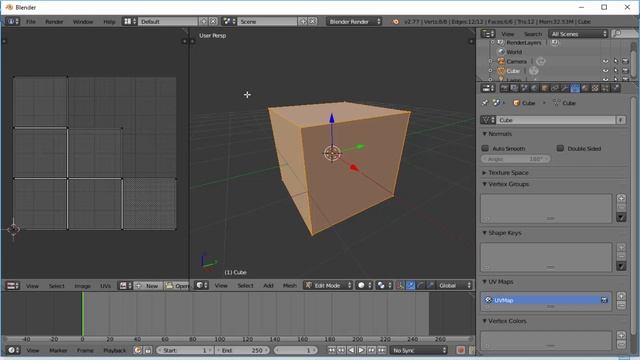This screenshot has width=640, height=360.
Task: Play the animation in reverse
Action: (351, 350)
